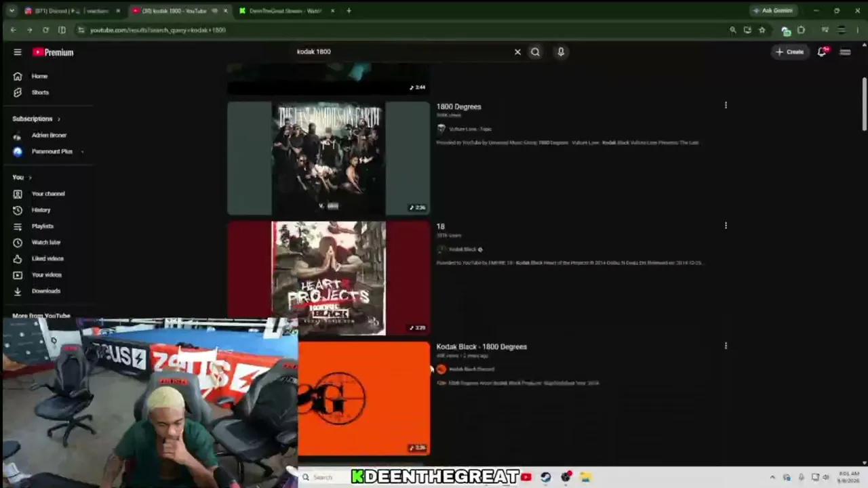Switch to the DeenTheGreat Stream tab
This screenshot has width=868, height=488.
pyautogui.click(x=285, y=11)
